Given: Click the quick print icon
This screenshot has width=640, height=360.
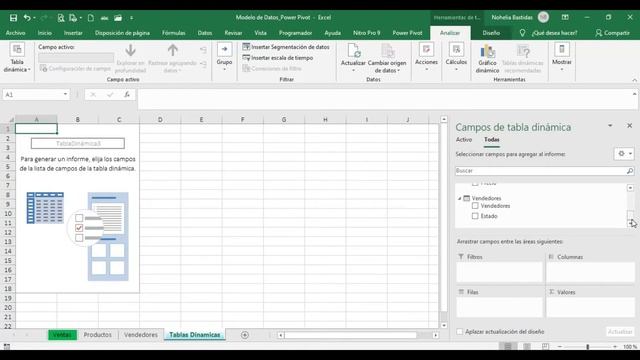Looking at the screenshot, I should [73, 18].
